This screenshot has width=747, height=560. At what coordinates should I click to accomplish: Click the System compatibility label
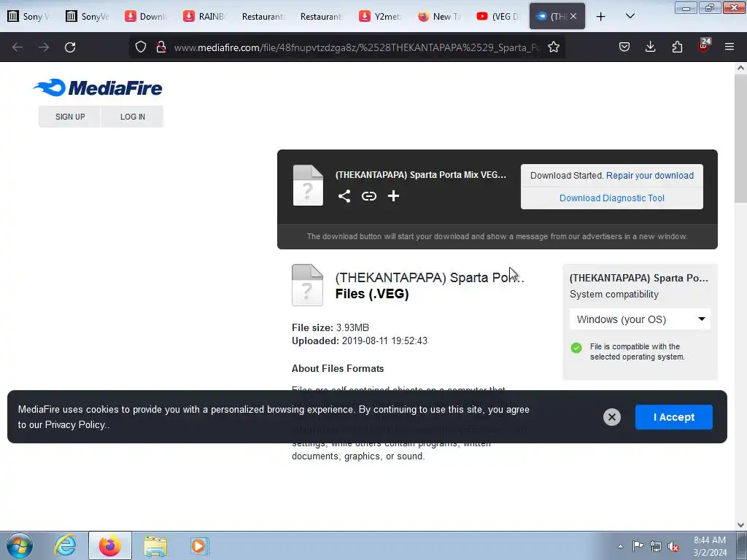tap(614, 295)
